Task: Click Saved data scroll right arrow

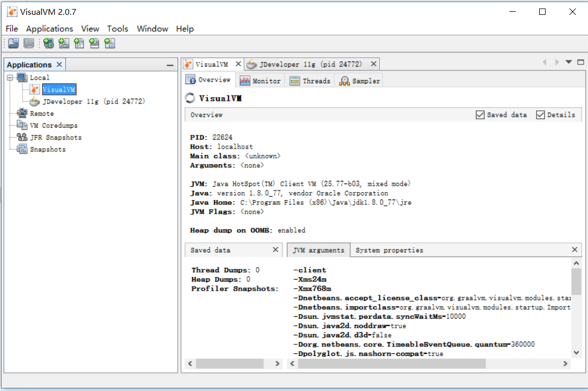Action: (x=277, y=363)
